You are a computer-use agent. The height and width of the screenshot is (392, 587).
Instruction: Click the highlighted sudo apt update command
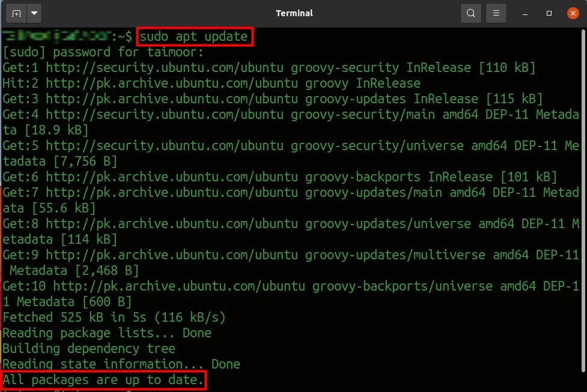click(x=193, y=37)
